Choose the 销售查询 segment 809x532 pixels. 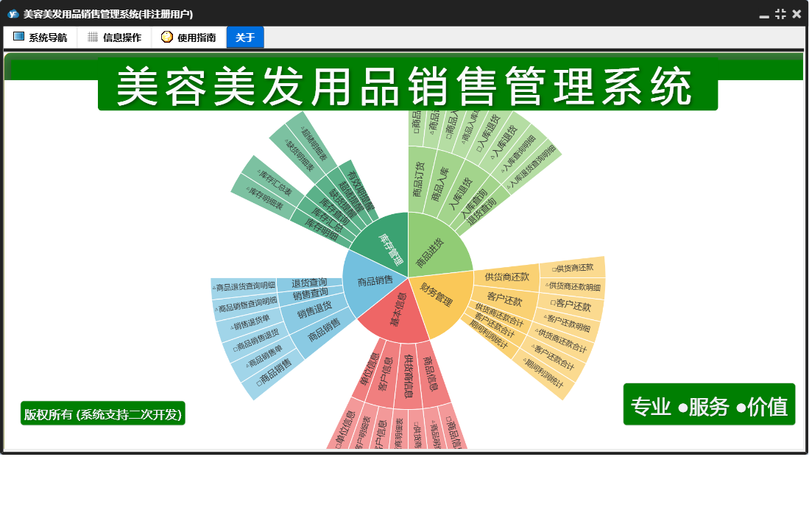311,294
